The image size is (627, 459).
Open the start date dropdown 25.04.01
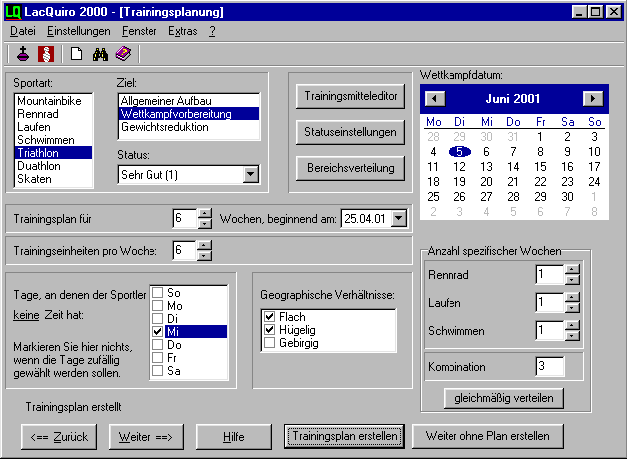(x=399, y=217)
